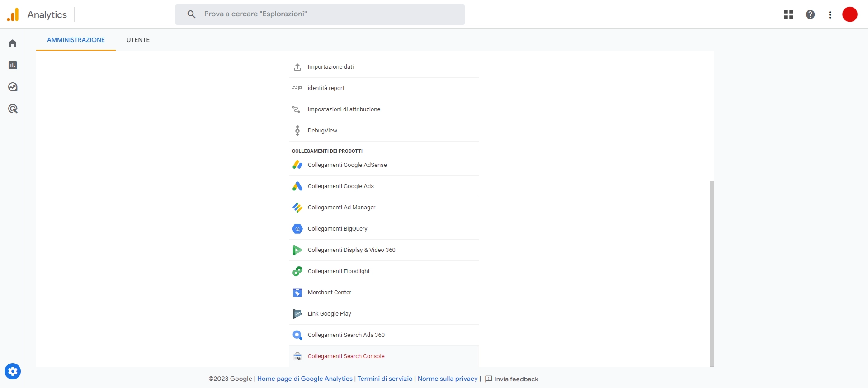
Task: Click the DebugView icon
Action: tap(297, 131)
